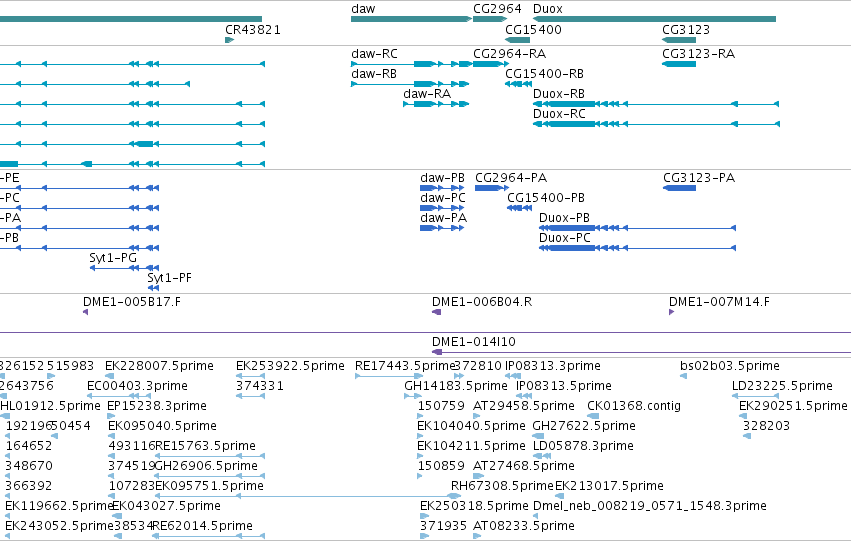
Task: Click the CG3123-RA transcript
Action: 679,64
